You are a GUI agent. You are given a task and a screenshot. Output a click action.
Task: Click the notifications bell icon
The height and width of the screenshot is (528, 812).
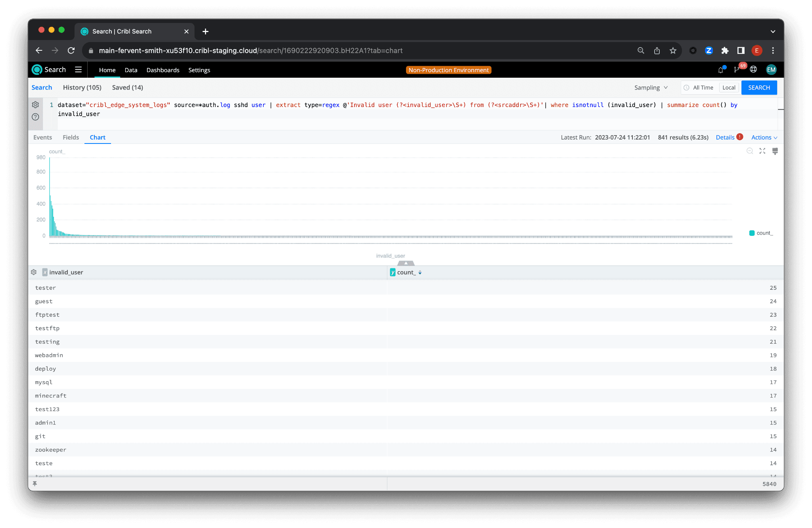pyautogui.click(x=720, y=70)
